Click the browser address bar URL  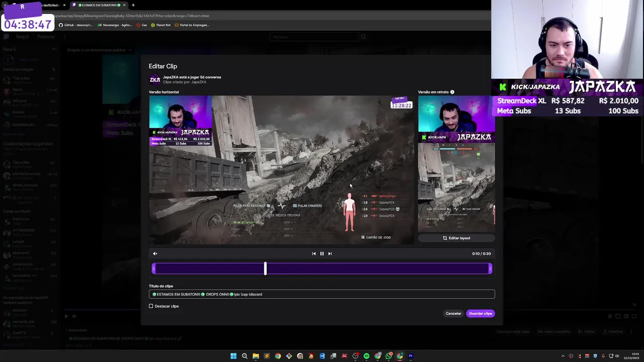(x=132, y=16)
